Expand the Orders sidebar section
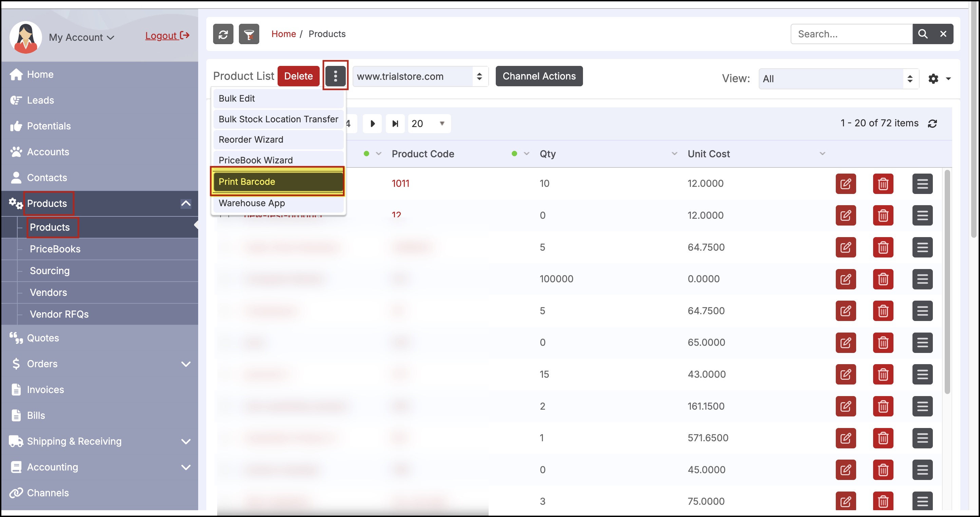This screenshot has width=980, height=517. [x=186, y=364]
